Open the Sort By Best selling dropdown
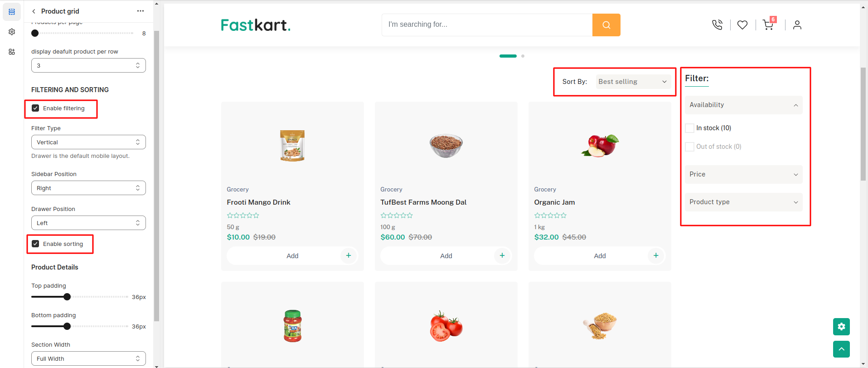The image size is (868, 368). (x=633, y=82)
